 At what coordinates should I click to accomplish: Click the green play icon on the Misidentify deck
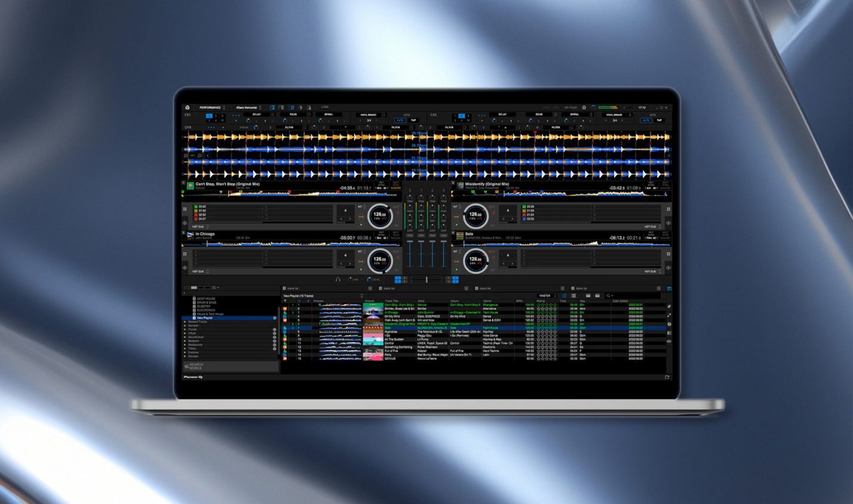coord(456,224)
